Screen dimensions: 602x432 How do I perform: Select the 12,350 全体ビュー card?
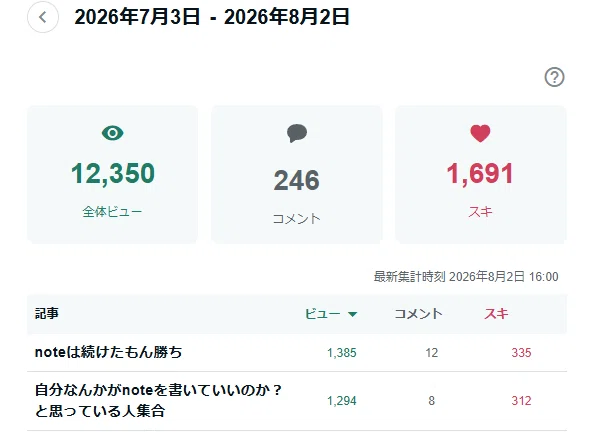pos(112,175)
